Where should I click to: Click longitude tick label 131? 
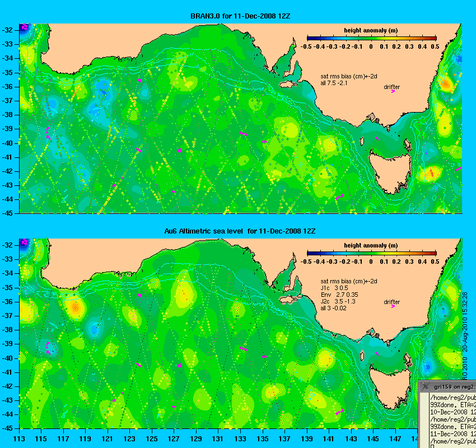(218, 439)
